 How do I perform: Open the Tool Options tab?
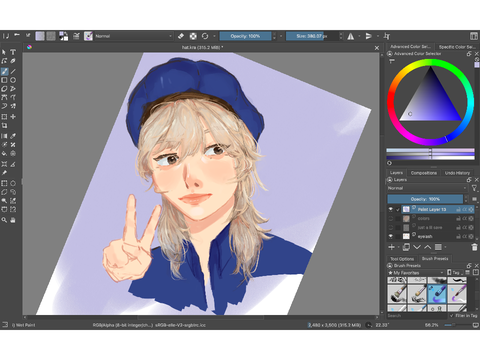402,259
